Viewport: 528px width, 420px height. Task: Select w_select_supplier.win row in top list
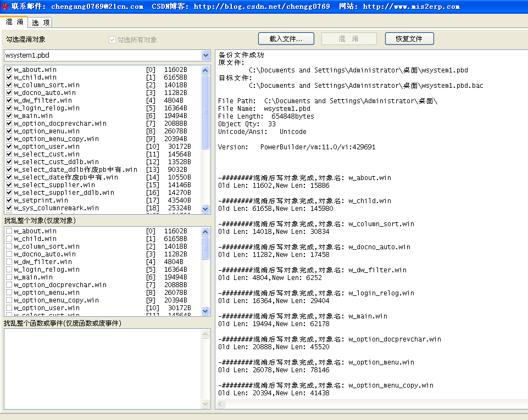102,185
